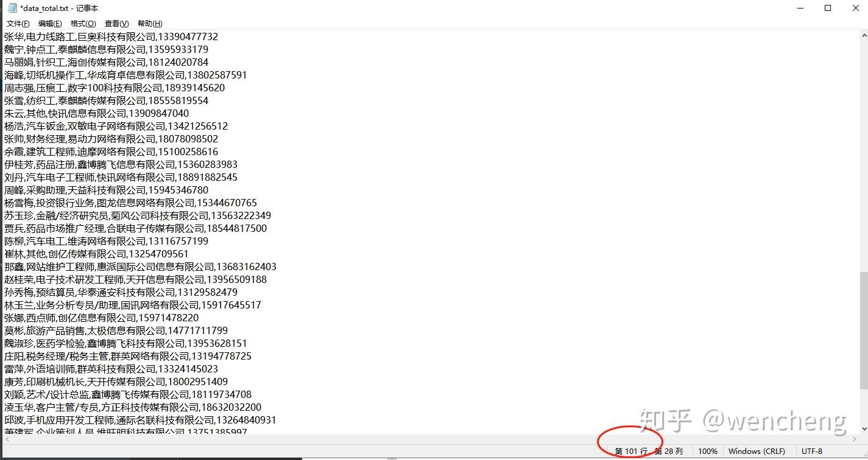Click the 第 101 行 status entry

[631, 451]
